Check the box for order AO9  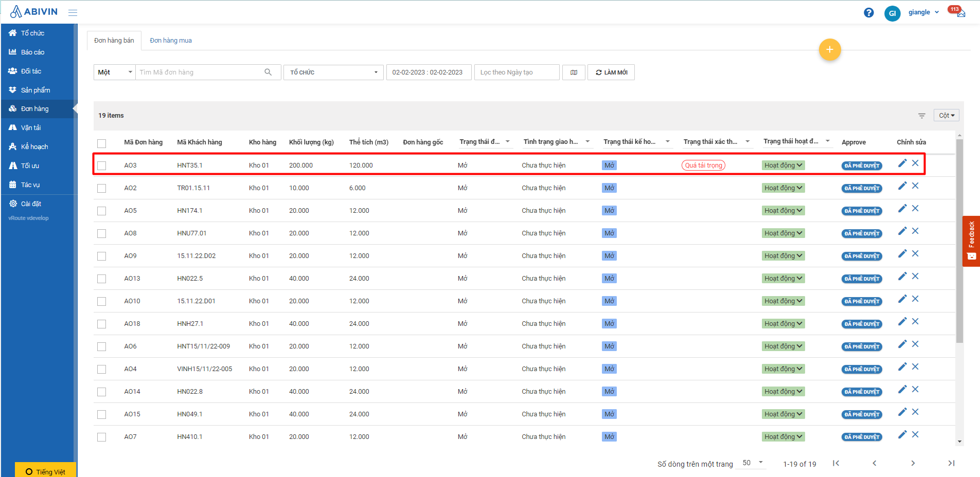pyautogui.click(x=101, y=256)
